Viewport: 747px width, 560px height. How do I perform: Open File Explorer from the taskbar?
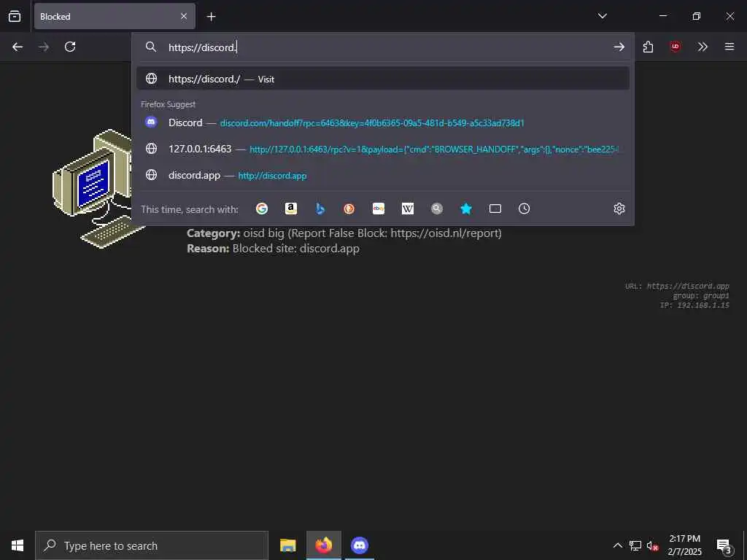coord(287,545)
